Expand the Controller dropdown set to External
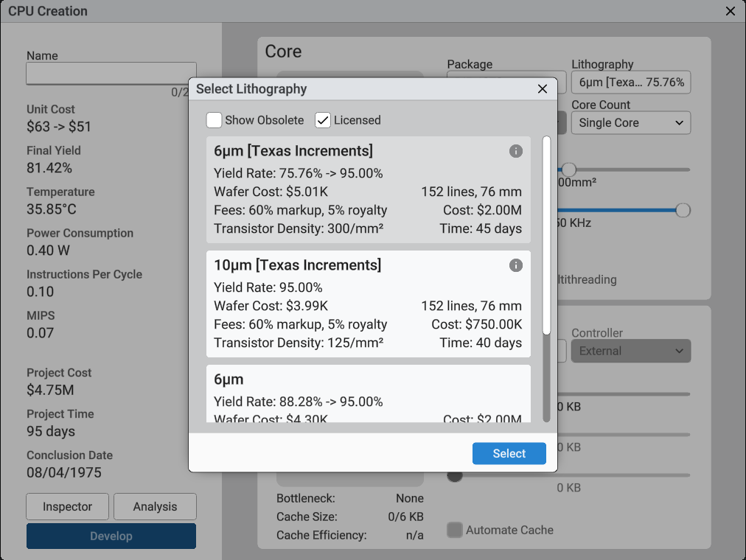Image resolution: width=746 pixels, height=560 pixels. point(631,351)
